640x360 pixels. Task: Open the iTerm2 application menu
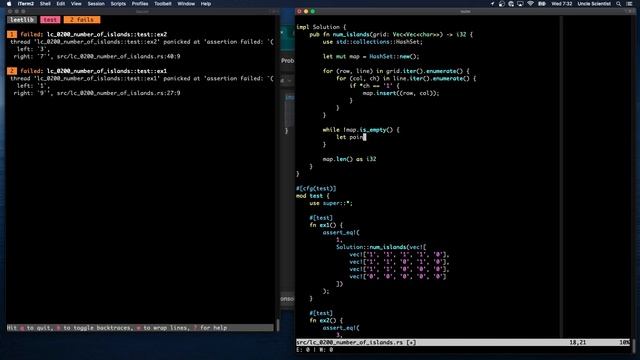pyautogui.click(x=26, y=4)
